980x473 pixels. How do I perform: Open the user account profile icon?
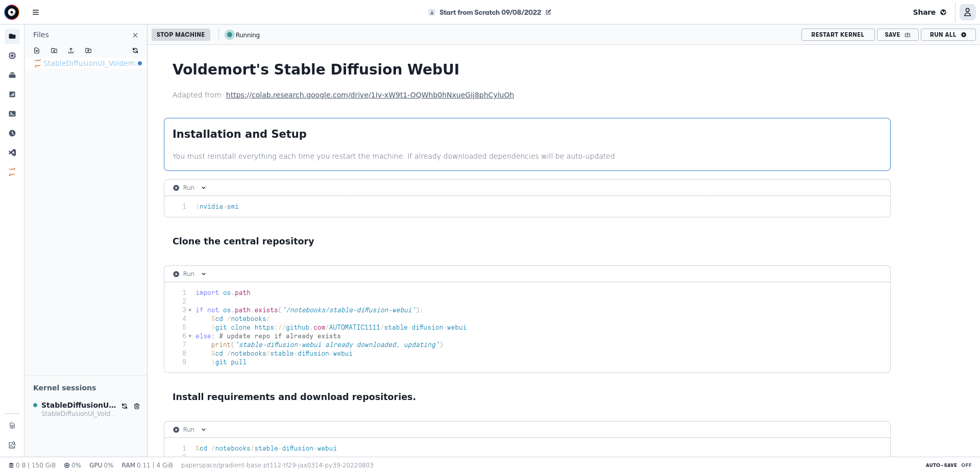click(x=967, y=12)
